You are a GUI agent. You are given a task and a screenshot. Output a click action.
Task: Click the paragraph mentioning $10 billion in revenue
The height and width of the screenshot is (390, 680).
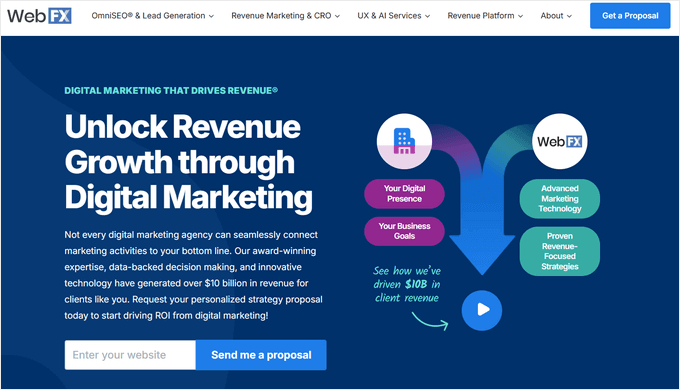(x=193, y=275)
